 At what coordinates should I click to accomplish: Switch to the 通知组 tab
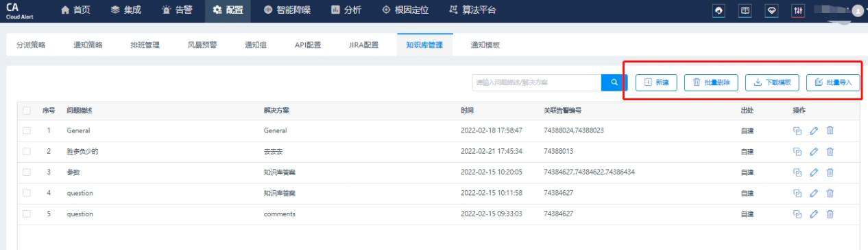click(x=256, y=45)
